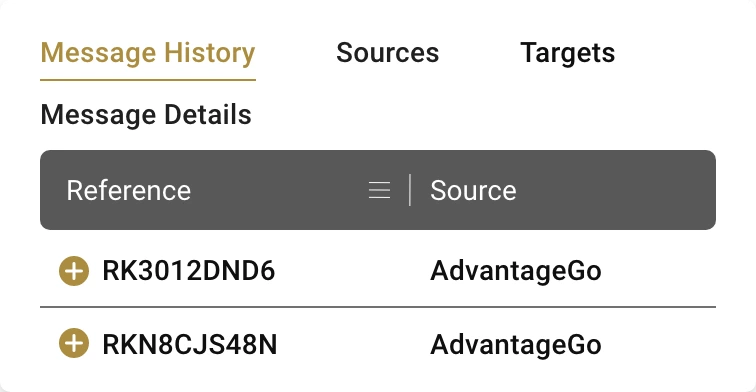The width and height of the screenshot is (756, 392).
Task: Select the RK3012DND6 reference text
Action: (189, 270)
